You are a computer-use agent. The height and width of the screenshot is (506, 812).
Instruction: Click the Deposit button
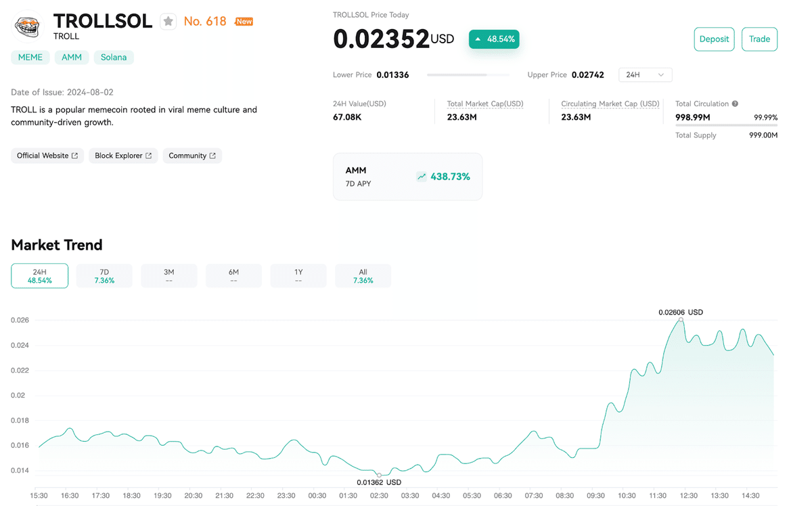click(x=714, y=39)
